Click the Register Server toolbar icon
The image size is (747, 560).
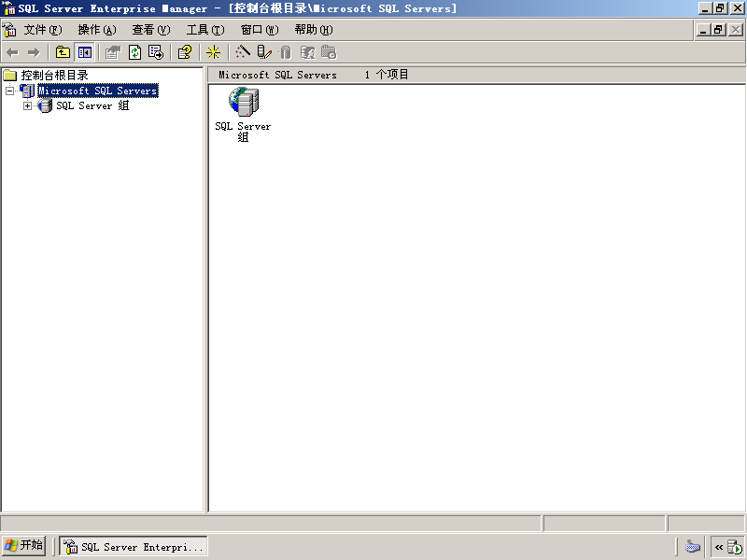coord(264,52)
